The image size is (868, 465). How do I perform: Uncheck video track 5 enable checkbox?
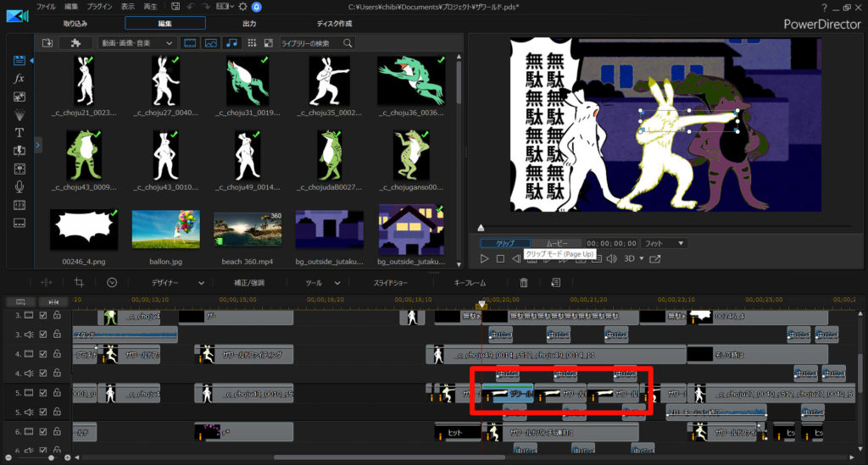(x=42, y=392)
